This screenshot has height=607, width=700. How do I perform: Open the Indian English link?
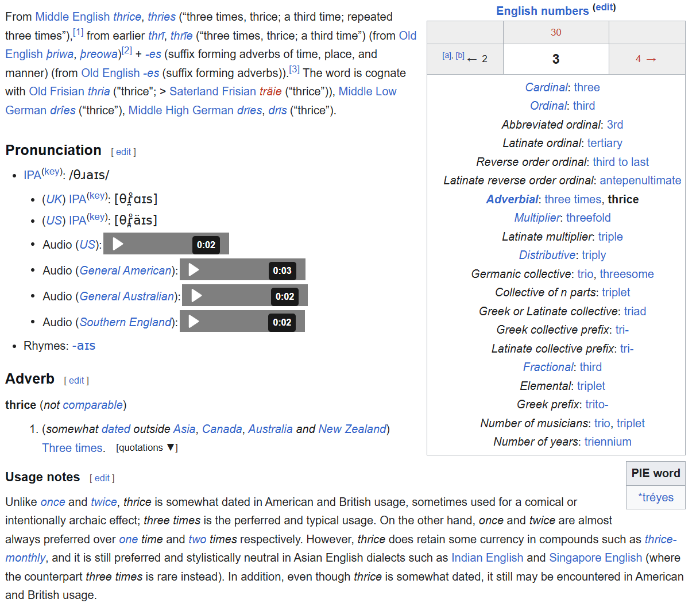pyautogui.click(x=488, y=558)
